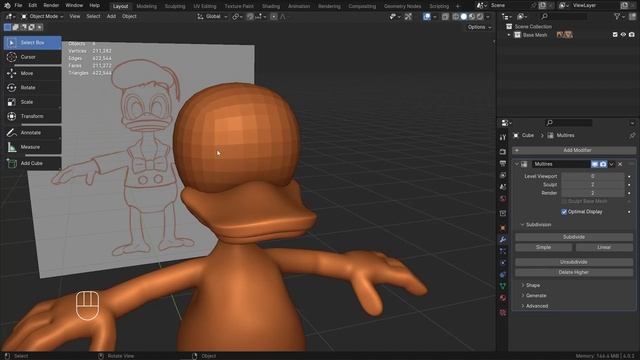The image size is (640, 360).
Task: Click the Blender logo menu icon
Action: click(7, 6)
